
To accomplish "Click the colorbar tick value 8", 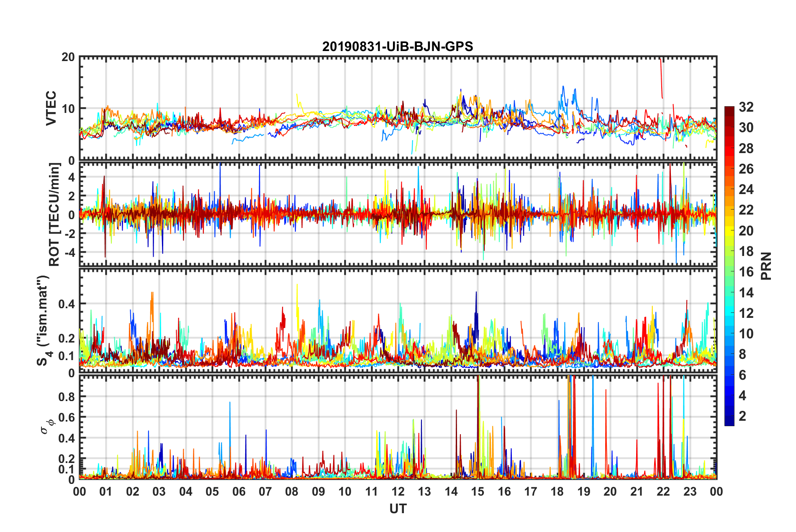I will point(742,354).
